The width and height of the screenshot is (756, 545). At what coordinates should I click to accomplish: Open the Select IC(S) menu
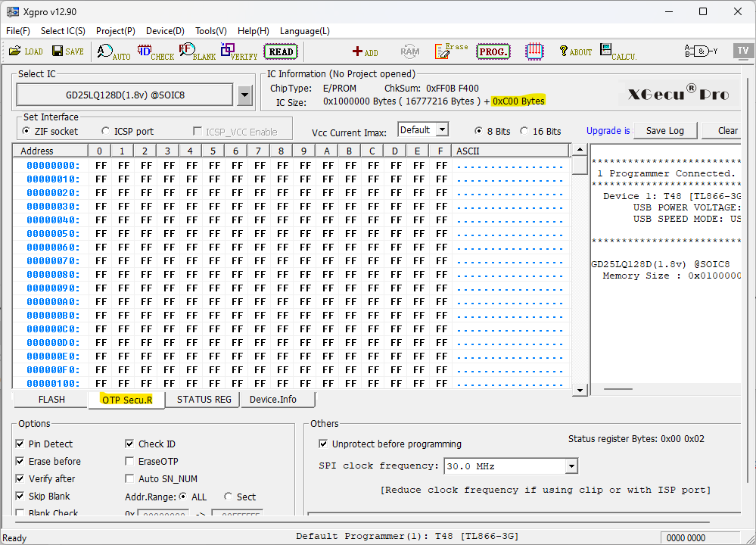click(x=63, y=31)
